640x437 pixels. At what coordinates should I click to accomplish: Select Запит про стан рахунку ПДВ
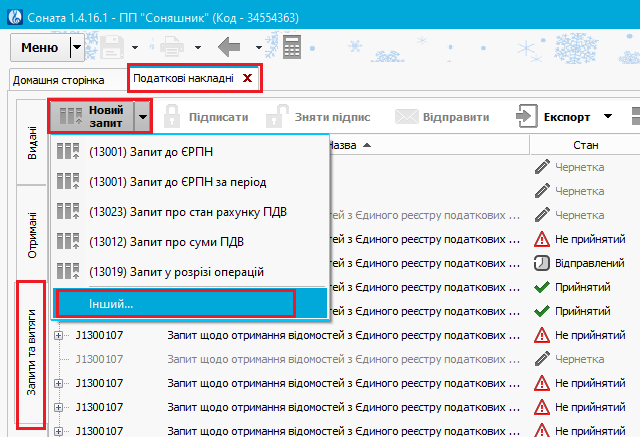(192, 212)
